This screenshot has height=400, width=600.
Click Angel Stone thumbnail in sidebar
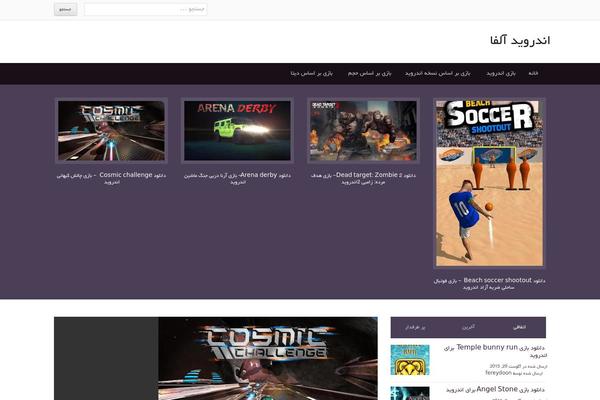pyautogui.click(x=410, y=393)
